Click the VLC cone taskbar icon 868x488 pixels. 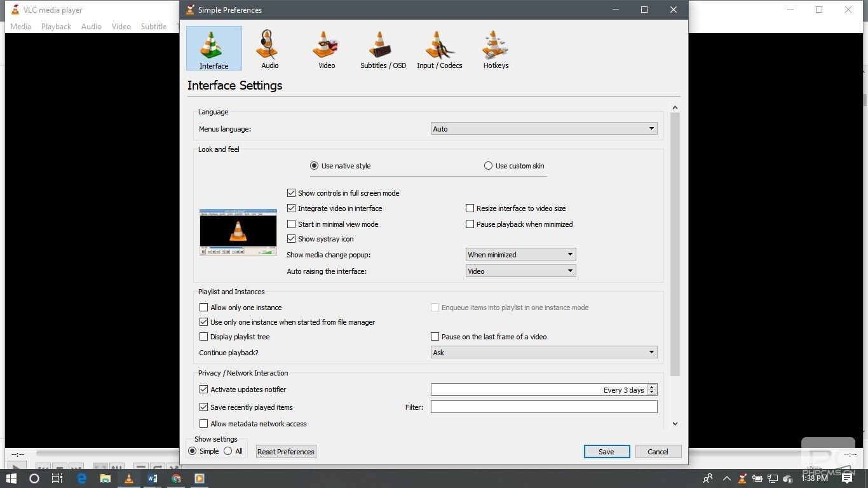[x=129, y=478]
